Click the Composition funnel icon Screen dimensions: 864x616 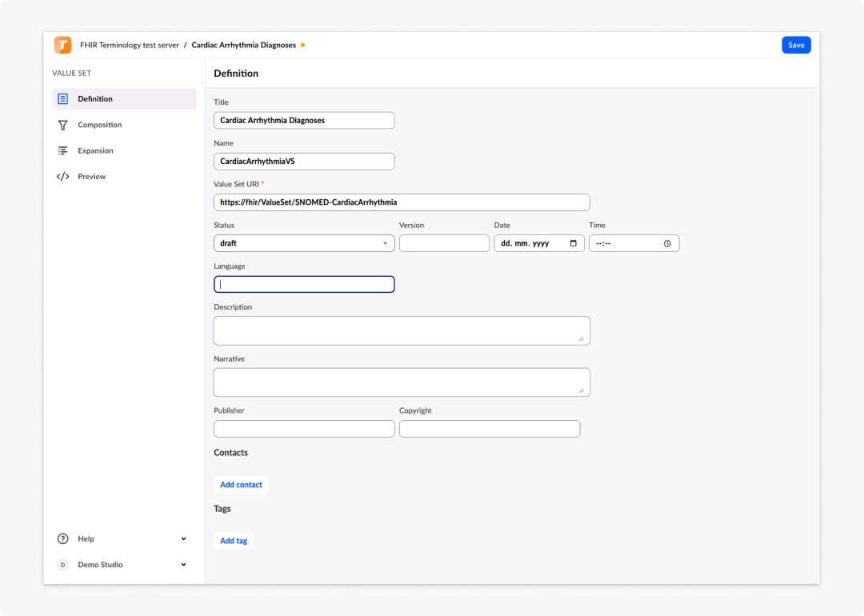(x=63, y=125)
